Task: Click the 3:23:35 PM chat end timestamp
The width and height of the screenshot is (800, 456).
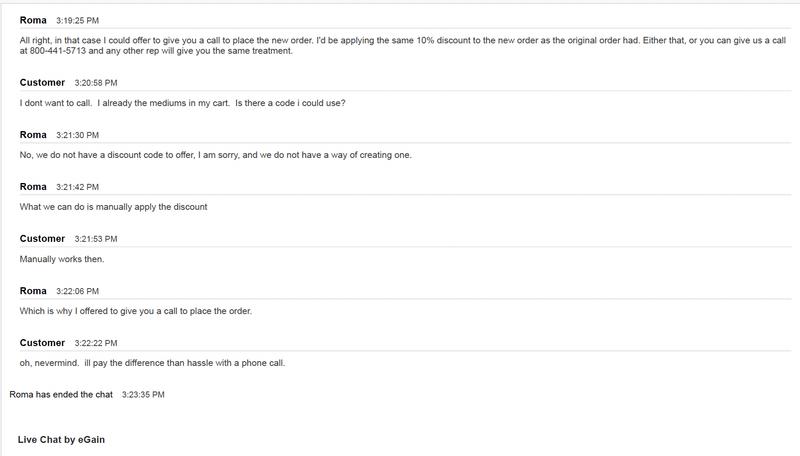Action: click(x=143, y=395)
